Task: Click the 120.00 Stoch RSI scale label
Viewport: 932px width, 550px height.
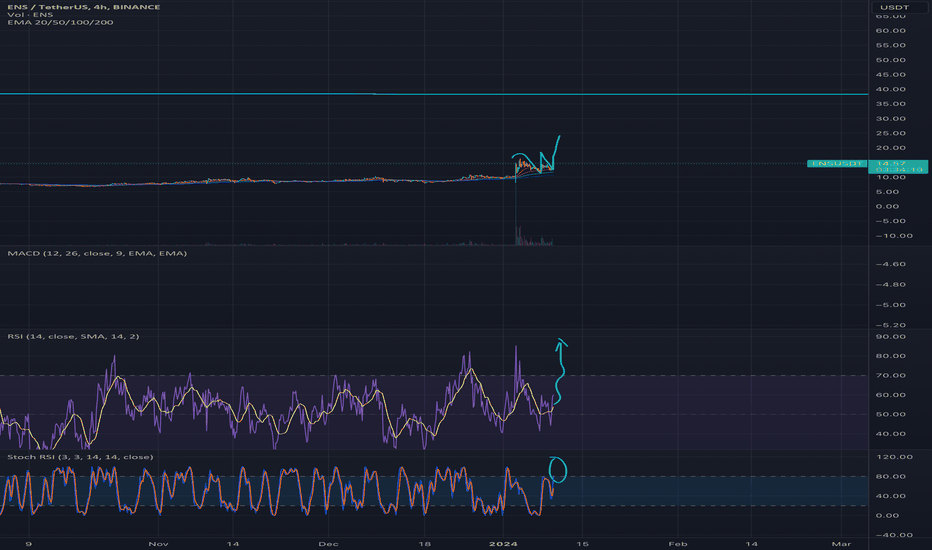Action: coord(894,457)
